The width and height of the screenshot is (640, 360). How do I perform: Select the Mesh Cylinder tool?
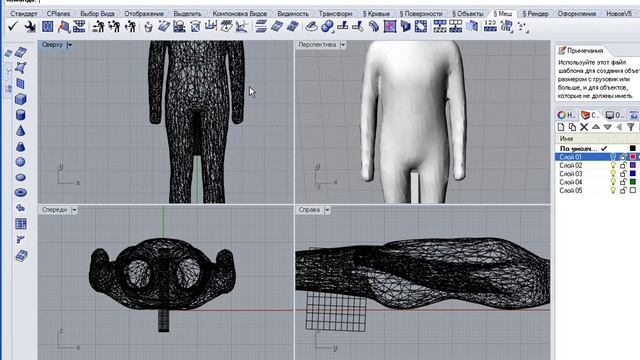(20, 115)
